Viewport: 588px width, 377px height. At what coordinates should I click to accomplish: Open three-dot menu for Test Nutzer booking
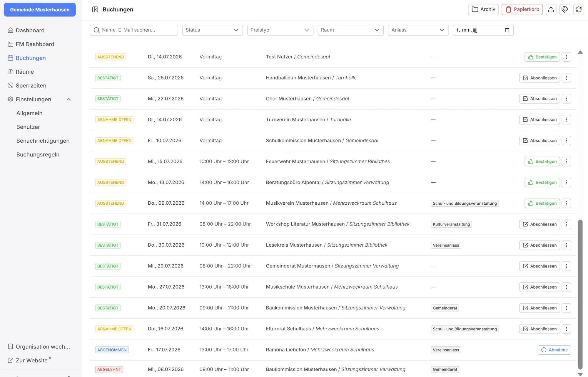pos(566,57)
